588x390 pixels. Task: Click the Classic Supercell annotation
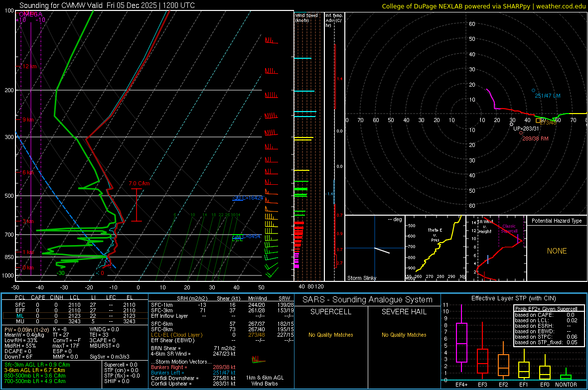[509, 229]
